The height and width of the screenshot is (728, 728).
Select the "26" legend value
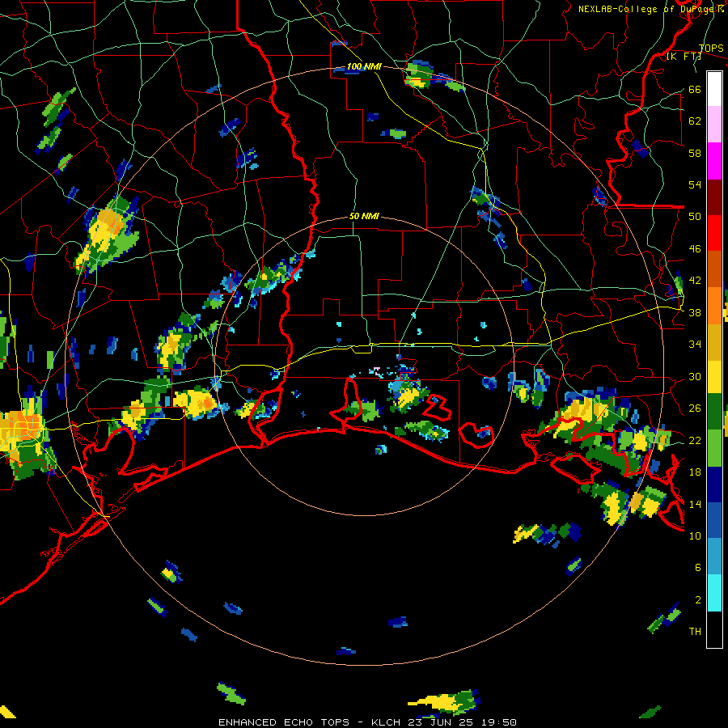(695, 408)
